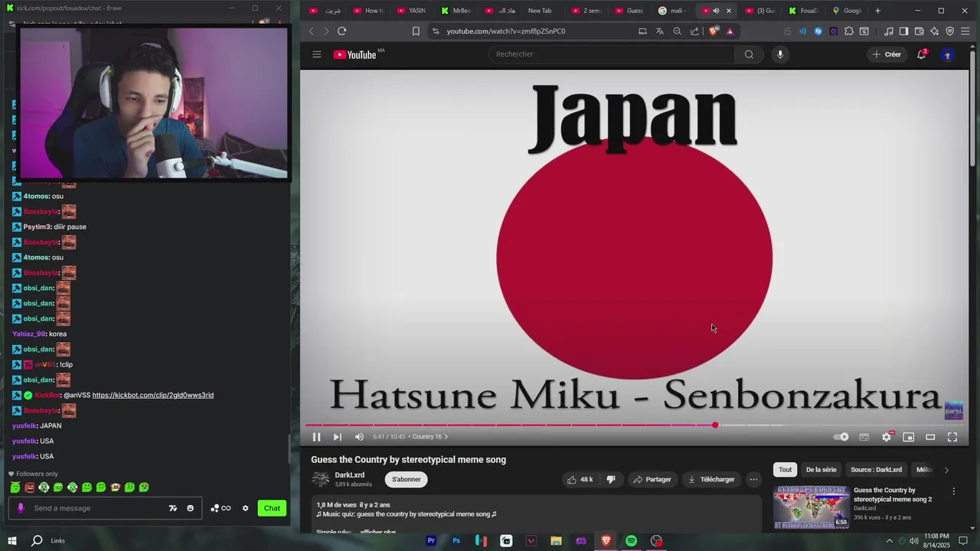
Task: Open Spotify from the taskbar
Action: 631,541
